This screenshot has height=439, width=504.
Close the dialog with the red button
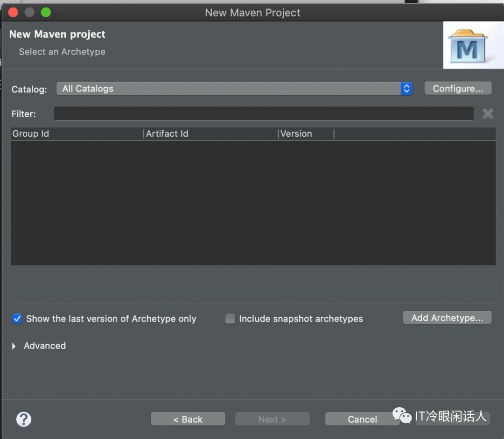coord(13,13)
